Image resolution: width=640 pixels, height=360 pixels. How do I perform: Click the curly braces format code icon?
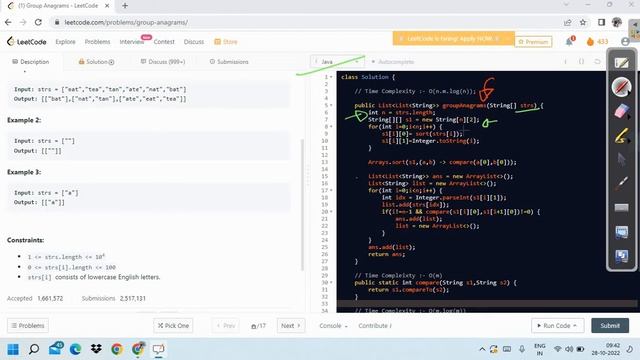pos(581,62)
